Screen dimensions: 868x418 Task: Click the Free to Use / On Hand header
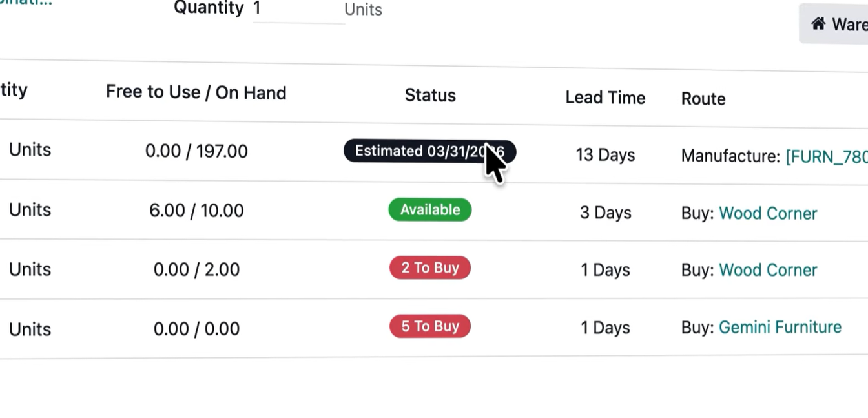click(196, 92)
